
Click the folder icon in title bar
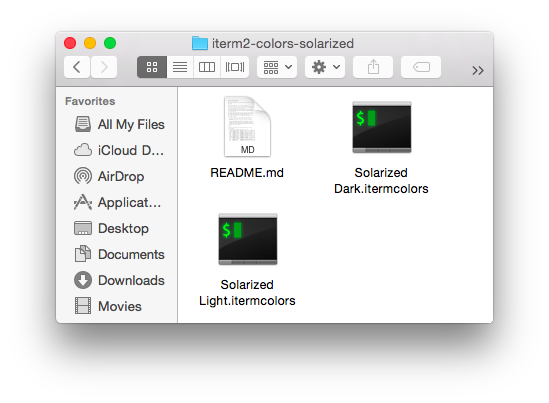click(200, 43)
